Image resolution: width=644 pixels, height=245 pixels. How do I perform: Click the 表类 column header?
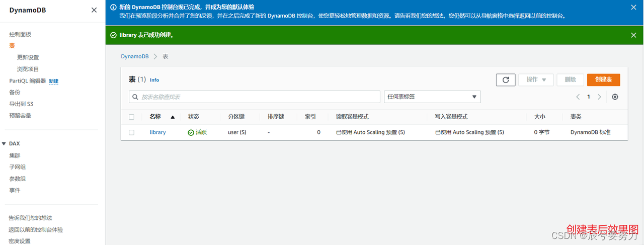point(576,117)
